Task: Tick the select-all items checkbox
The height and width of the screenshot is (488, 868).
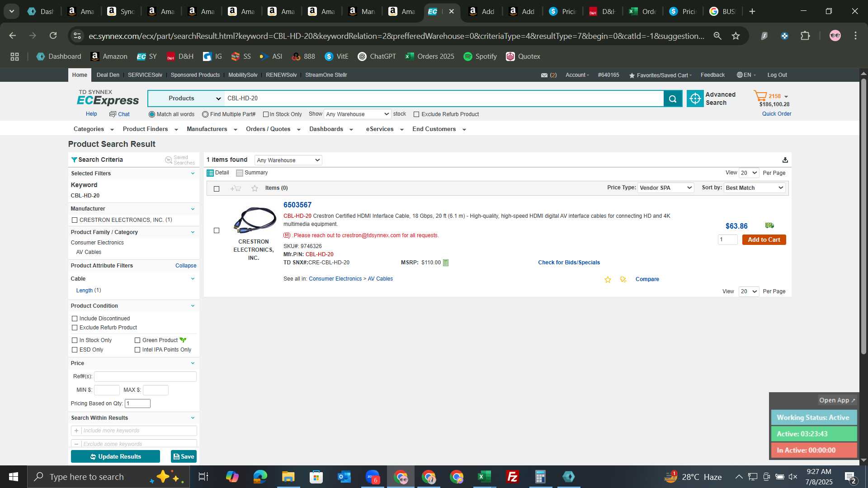Action: tap(217, 188)
